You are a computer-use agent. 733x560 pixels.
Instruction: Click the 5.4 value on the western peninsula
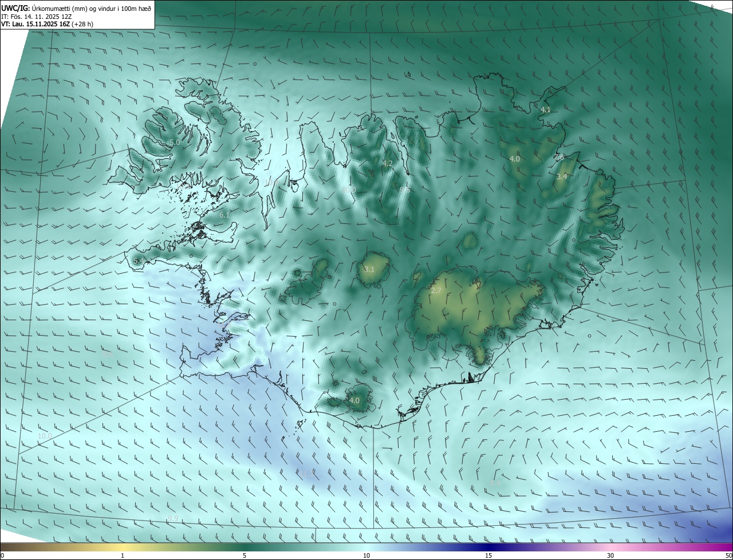coord(138,261)
